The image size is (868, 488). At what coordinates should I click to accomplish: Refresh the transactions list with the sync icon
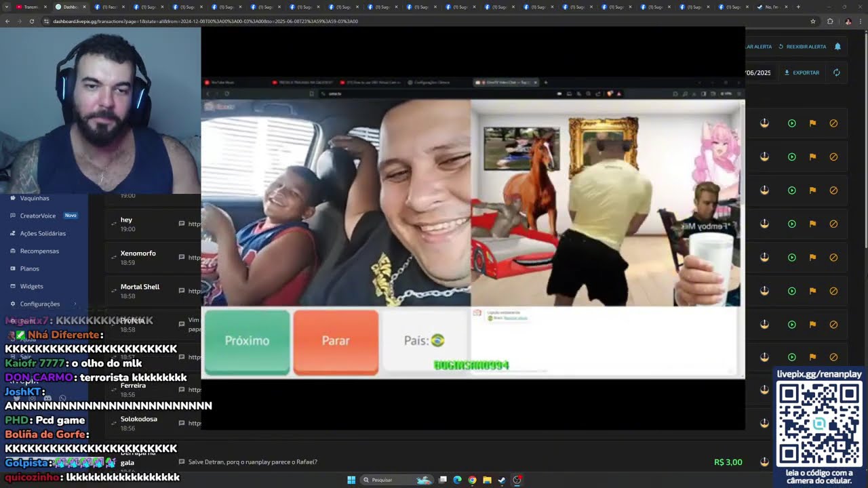[x=836, y=73]
